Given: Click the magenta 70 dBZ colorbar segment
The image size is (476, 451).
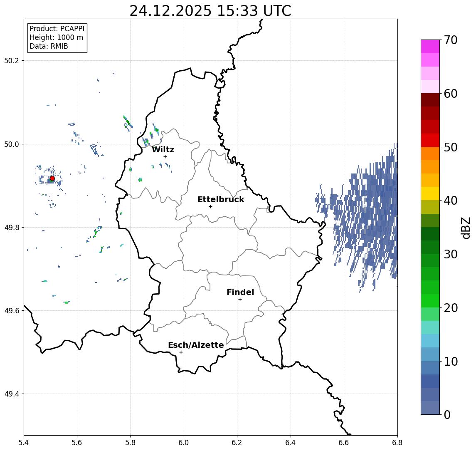Looking at the screenshot, I should coord(430,47).
